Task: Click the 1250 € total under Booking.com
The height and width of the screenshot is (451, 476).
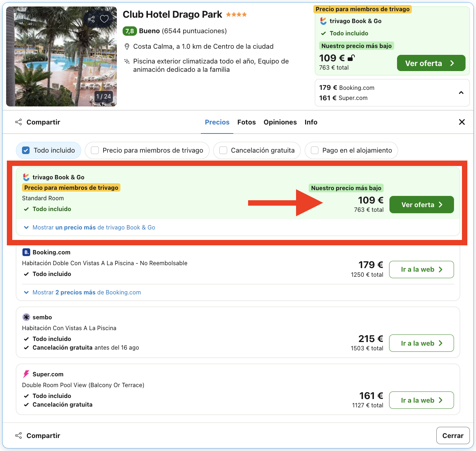Action: point(367,275)
